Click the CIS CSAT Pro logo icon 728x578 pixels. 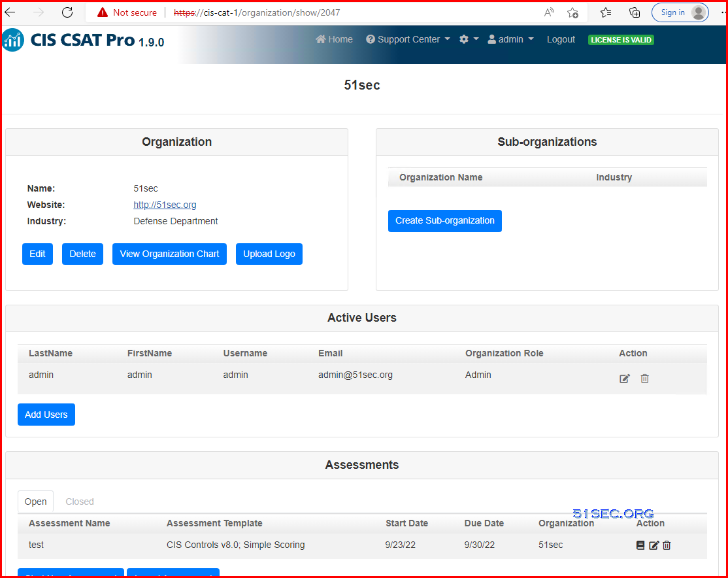coord(13,40)
